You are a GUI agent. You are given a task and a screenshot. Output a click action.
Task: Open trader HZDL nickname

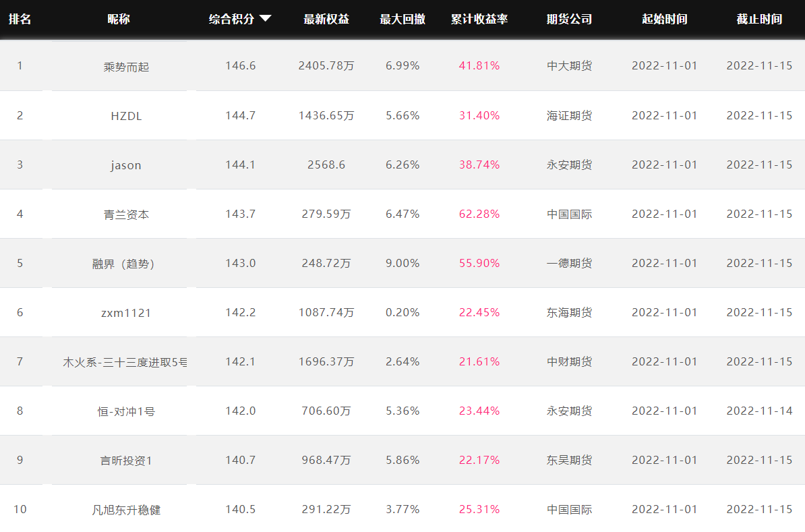tap(126, 116)
